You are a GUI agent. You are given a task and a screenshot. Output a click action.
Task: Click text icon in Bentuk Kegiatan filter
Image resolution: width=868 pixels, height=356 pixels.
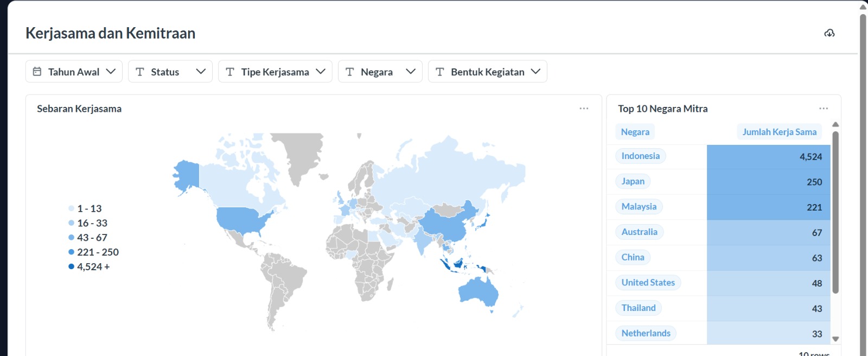click(x=440, y=72)
